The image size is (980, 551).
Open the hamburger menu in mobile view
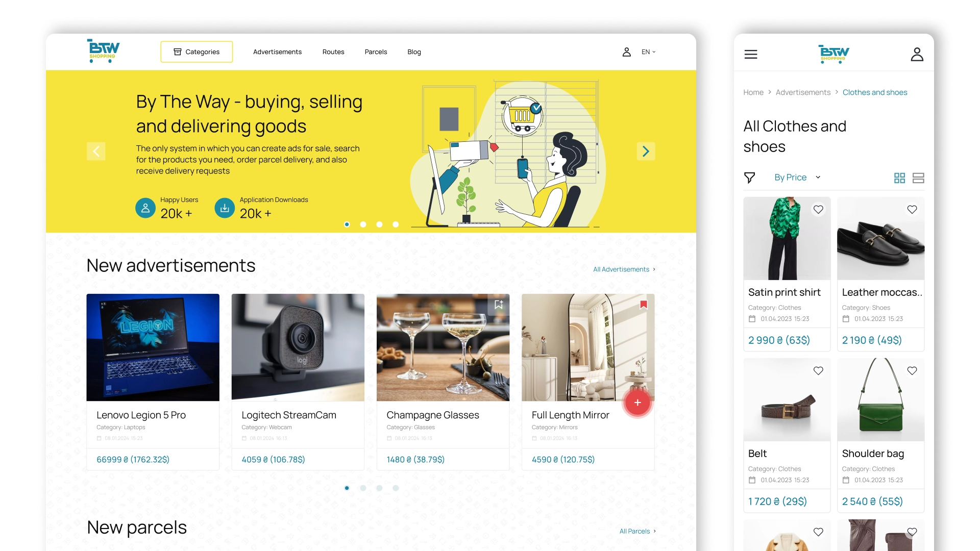click(751, 54)
